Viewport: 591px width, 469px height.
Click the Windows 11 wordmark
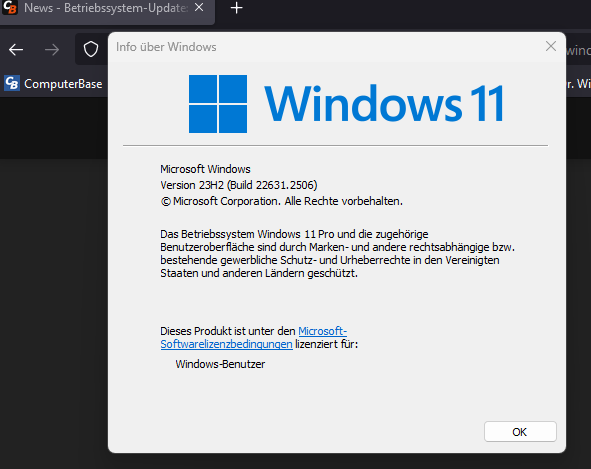point(384,104)
